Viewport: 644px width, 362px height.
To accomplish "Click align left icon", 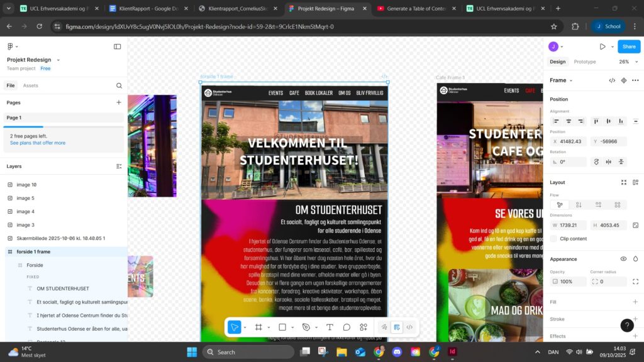I will coord(556,121).
